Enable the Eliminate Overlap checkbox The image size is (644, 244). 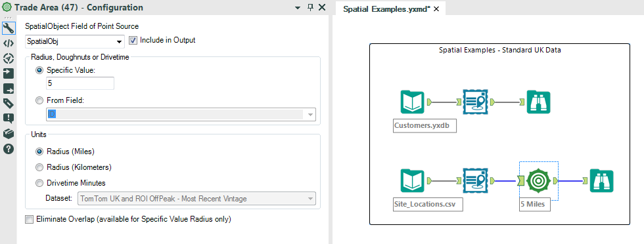(x=29, y=219)
